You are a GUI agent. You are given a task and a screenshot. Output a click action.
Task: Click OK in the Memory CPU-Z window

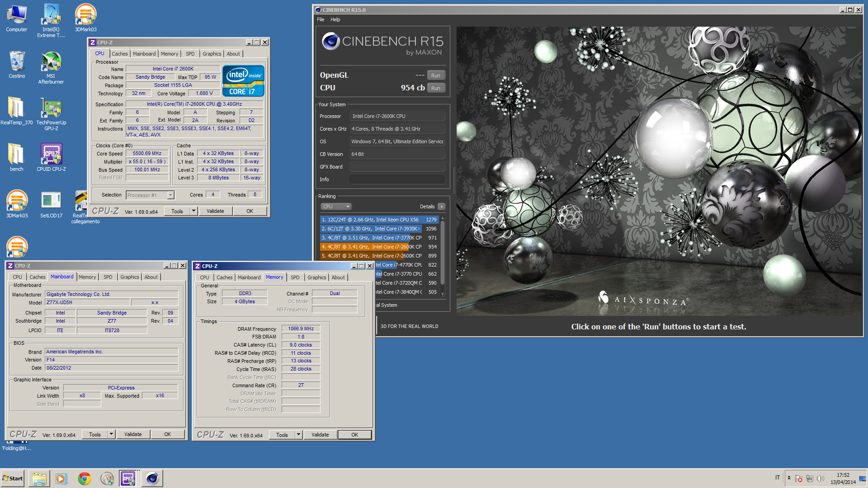[354, 435]
